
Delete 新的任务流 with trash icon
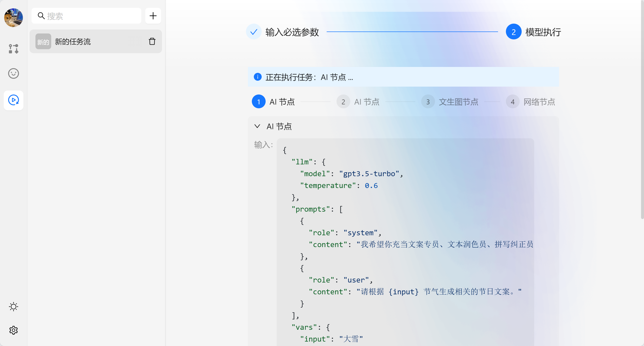[x=152, y=41]
